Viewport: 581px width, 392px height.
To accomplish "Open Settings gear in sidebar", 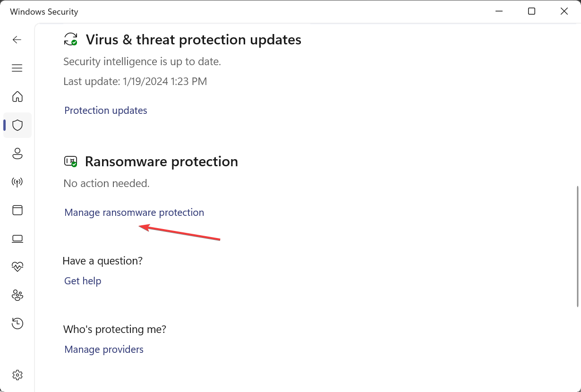I will (x=17, y=375).
